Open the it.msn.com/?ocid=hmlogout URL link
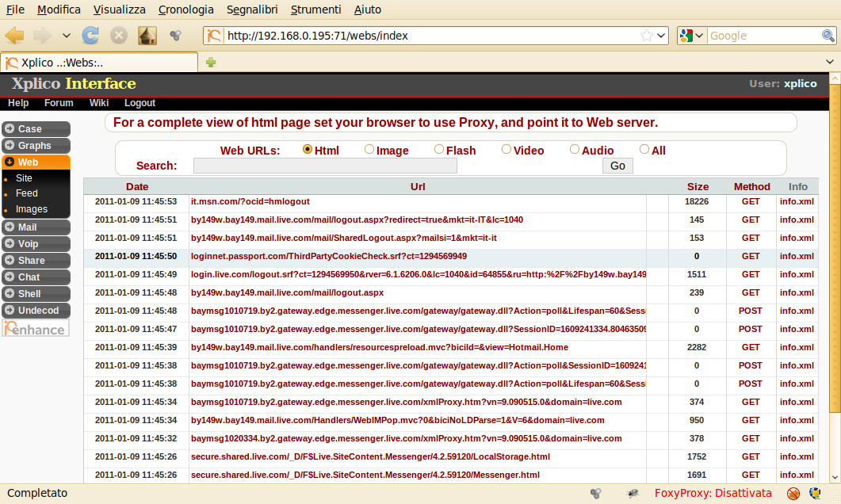The height and width of the screenshot is (504, 841). click(x=250, y=202)
